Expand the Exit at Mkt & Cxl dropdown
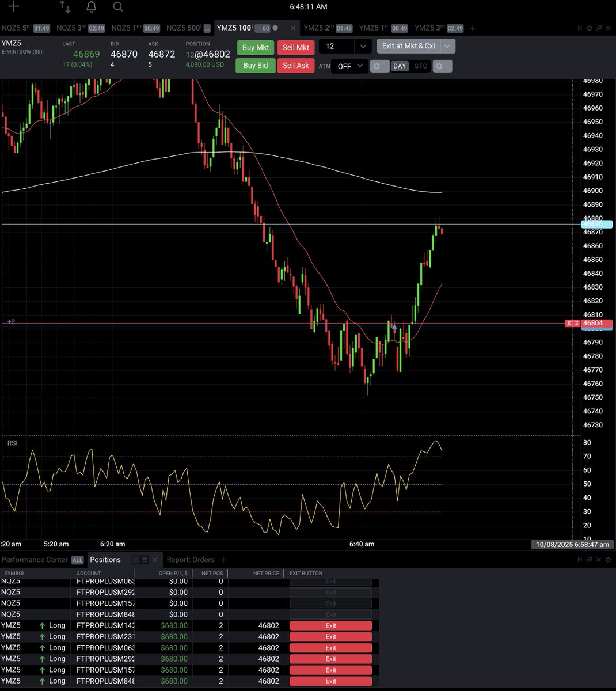This screenshot has height=691, width=616. click(447, 46)
